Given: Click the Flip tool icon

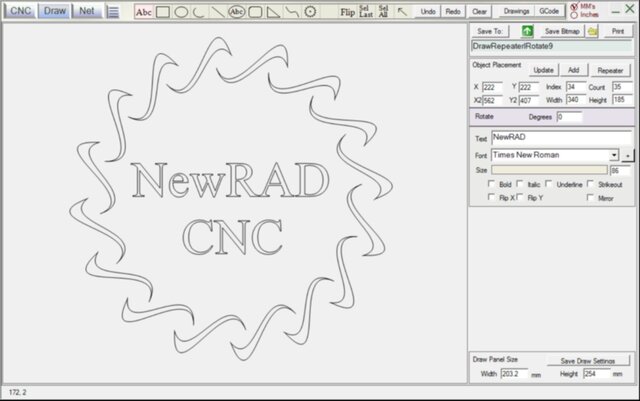Looking at the screenshot, I should 347,12.
